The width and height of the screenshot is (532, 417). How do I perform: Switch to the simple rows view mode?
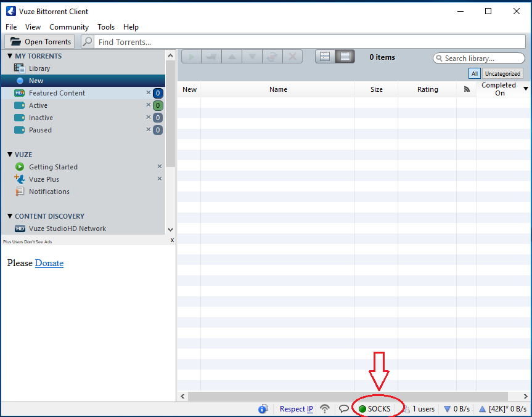coord(325,57)
